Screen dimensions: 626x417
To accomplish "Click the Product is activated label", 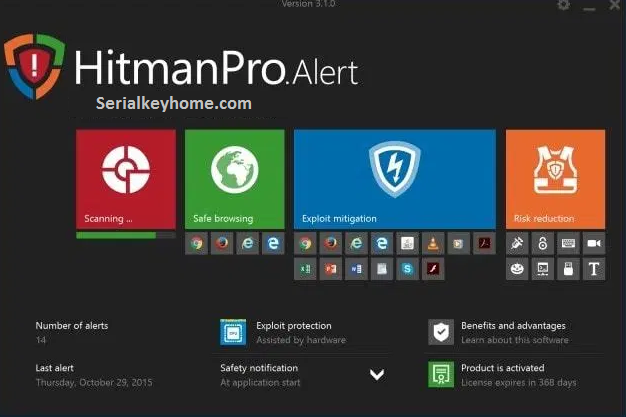I will tap(503, 368).
